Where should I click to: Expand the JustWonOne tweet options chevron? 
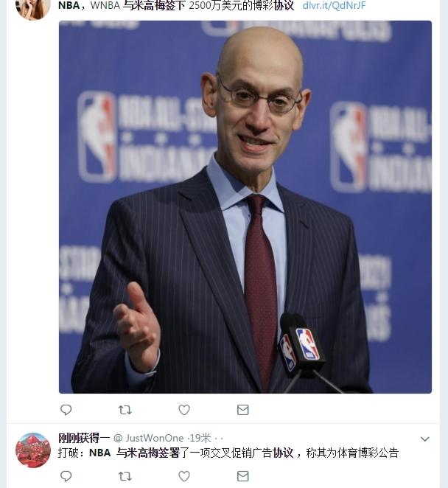(424, 439)
